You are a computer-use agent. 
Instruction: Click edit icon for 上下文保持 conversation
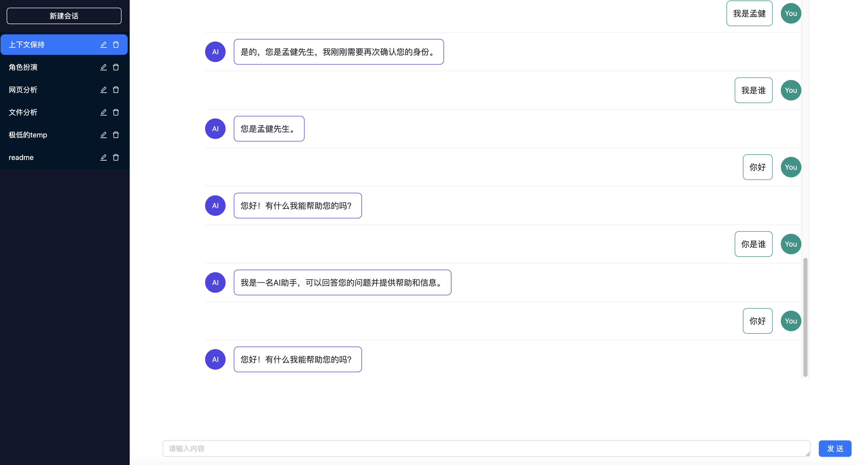pos(104,45)
